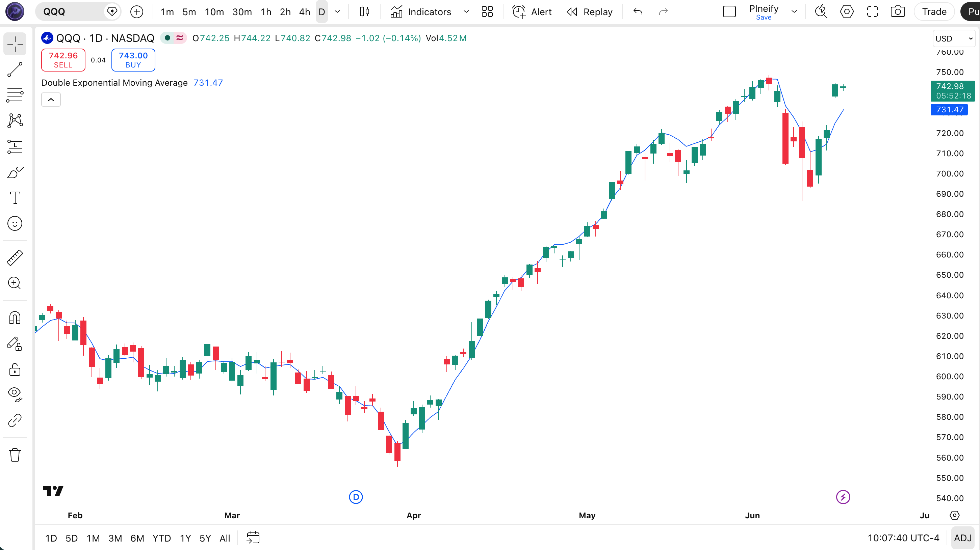The height and width of the screenshot is (550, 980).
Task: Open the candlestick chart style selector
Action: (x=364, y=12)
